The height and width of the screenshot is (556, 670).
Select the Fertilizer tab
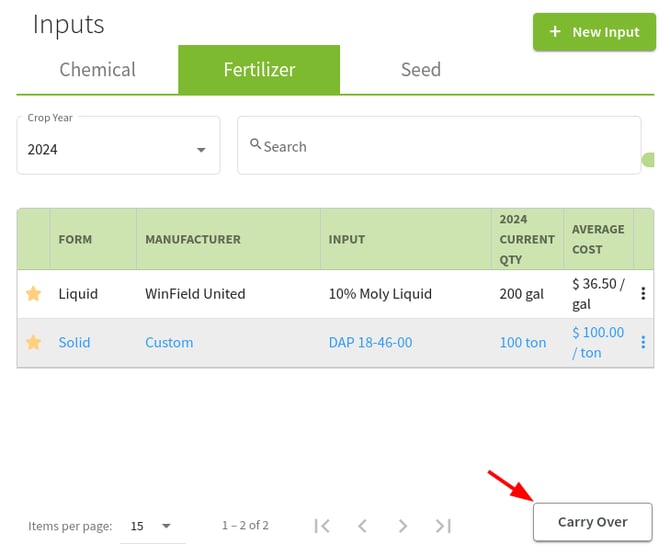(259, 70)
